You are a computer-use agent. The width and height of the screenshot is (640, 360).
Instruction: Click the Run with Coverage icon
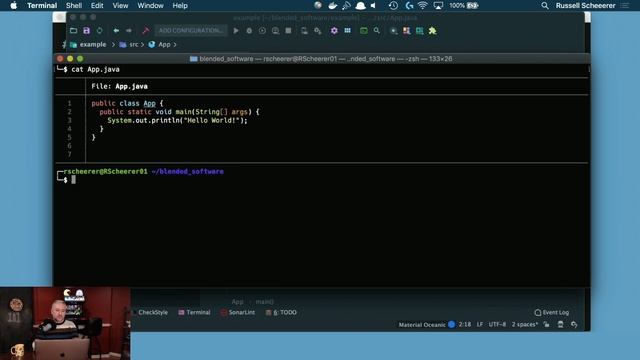(262, 31)
